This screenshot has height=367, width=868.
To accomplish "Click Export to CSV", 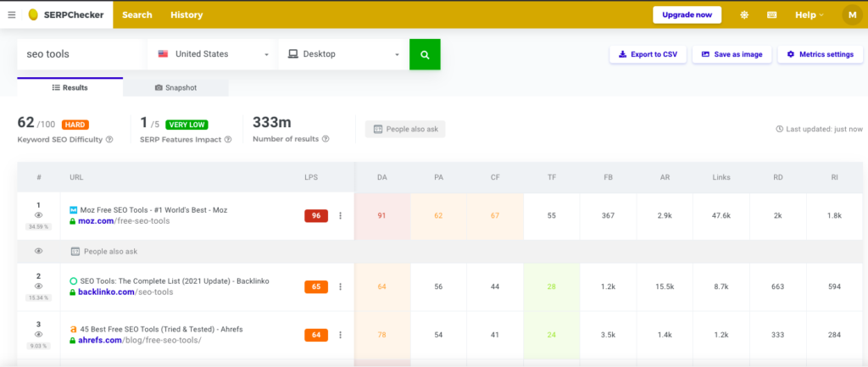I will tap(648, 54).
